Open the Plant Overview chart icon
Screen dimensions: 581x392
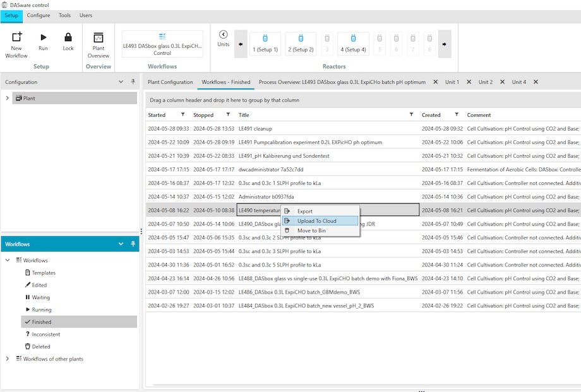(x=98, y=37)
